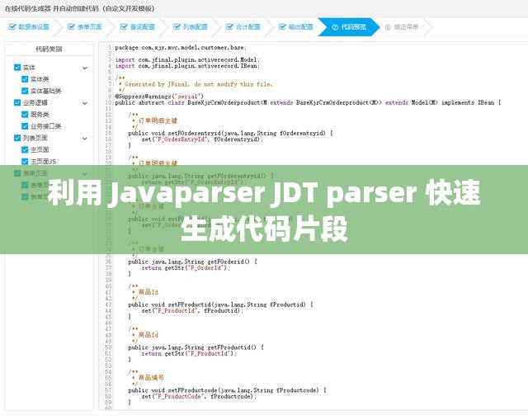Go to the 数据表设置 step
The height and width of the screenshot is (420, 528).
[30, 27]
